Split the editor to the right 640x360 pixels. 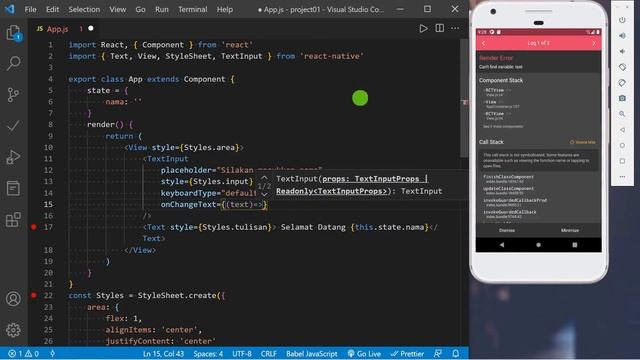(440, 28)
